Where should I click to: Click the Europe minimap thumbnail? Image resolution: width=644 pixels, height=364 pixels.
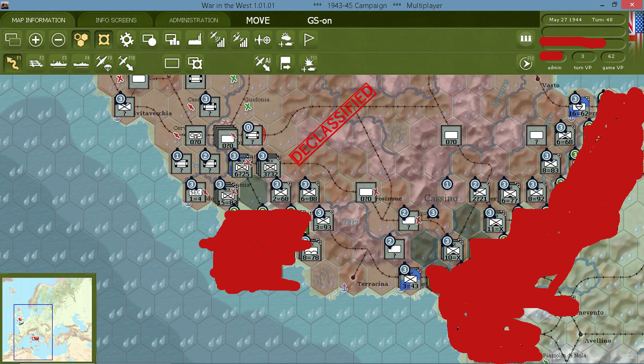(47, 319)
